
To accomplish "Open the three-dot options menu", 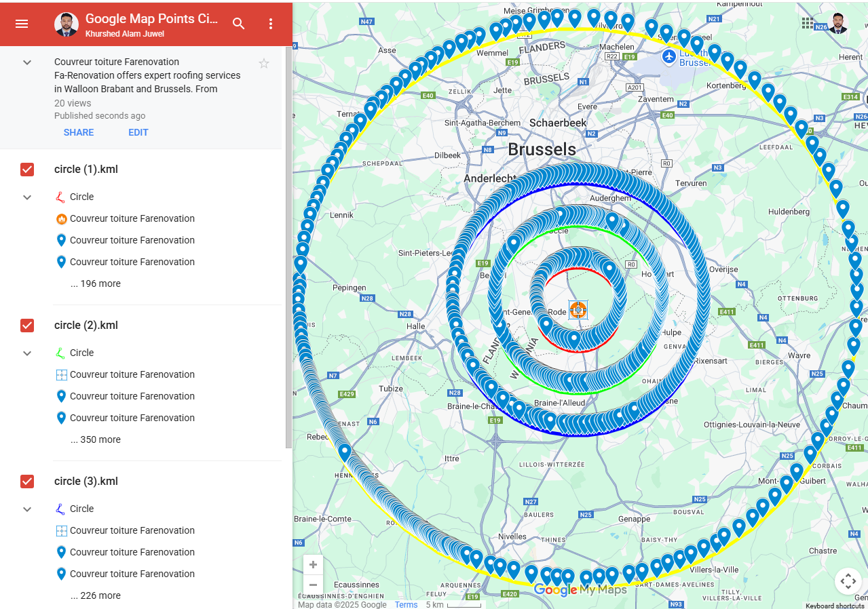I will coord(270,23).
